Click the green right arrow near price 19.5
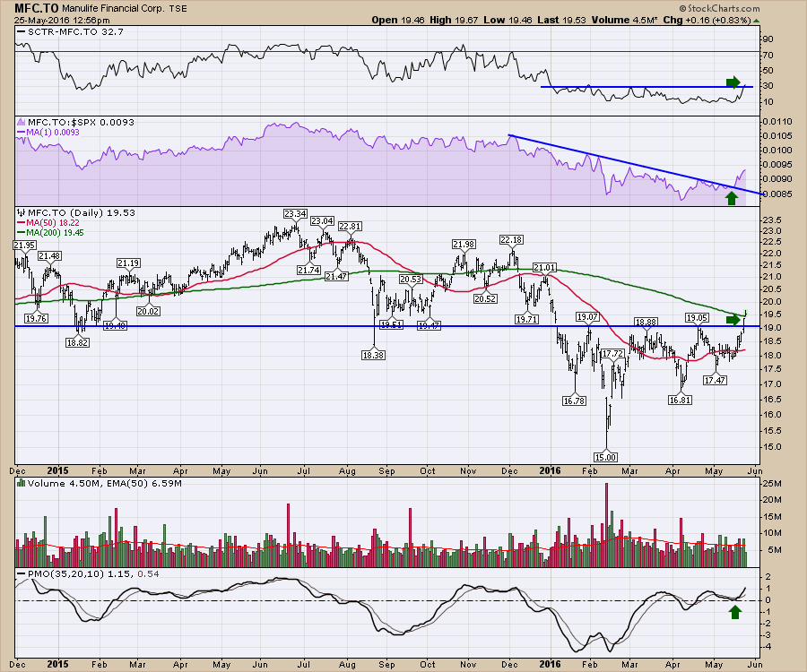Viewport: 807px width, 672px height. coord(734,319)
